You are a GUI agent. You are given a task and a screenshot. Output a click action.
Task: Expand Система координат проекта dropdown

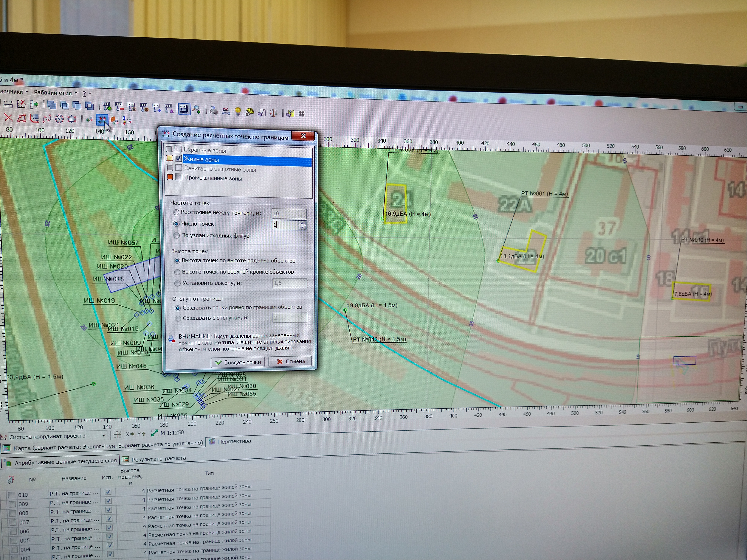[x=103, y=435]
